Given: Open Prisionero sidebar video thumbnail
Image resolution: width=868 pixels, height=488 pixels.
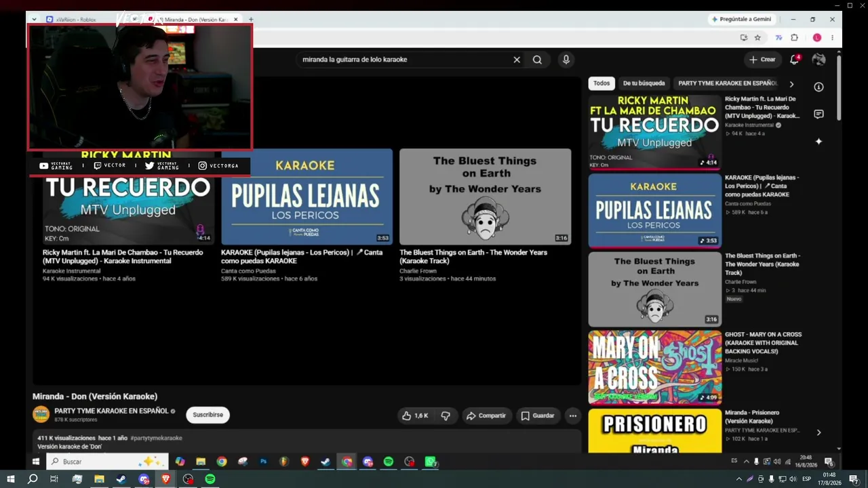Looking at the screenshot, I should pyautogui.click(x=654, y=431).
